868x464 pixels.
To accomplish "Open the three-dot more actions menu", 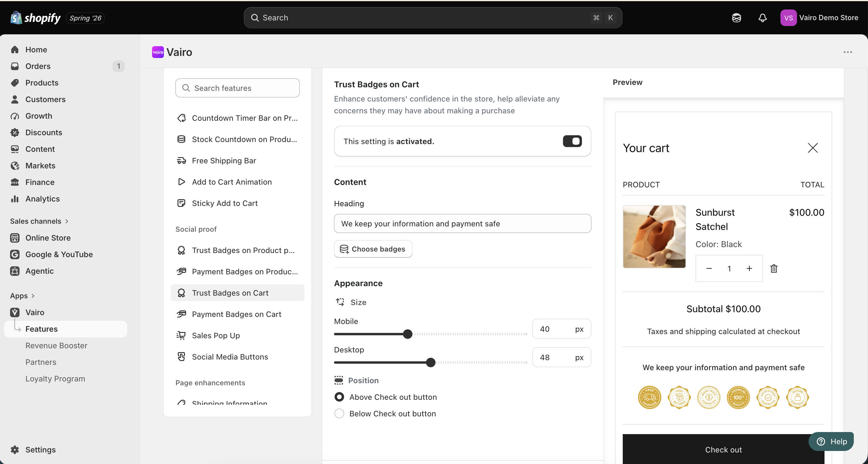I will [x=848, y=52].
